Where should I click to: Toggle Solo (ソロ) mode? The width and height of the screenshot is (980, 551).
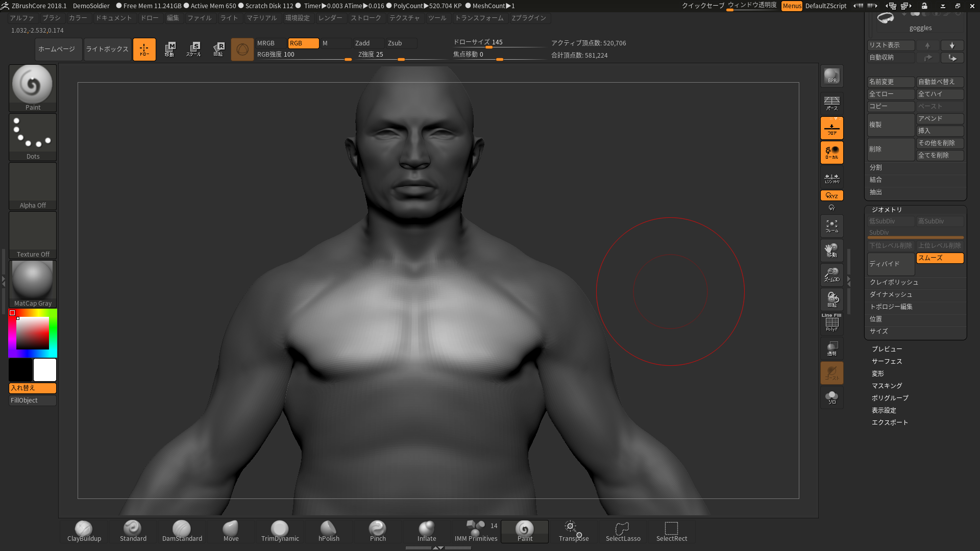(832, 397)
